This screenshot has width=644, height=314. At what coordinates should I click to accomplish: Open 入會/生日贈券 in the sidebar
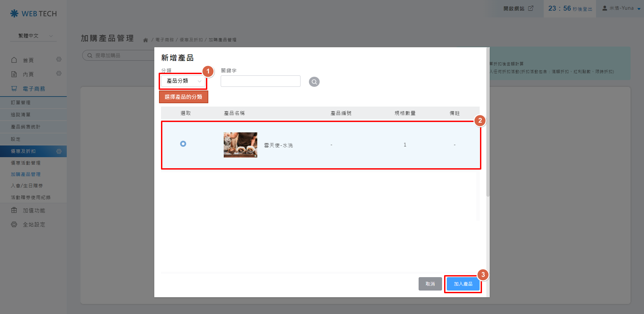point(27,186)
